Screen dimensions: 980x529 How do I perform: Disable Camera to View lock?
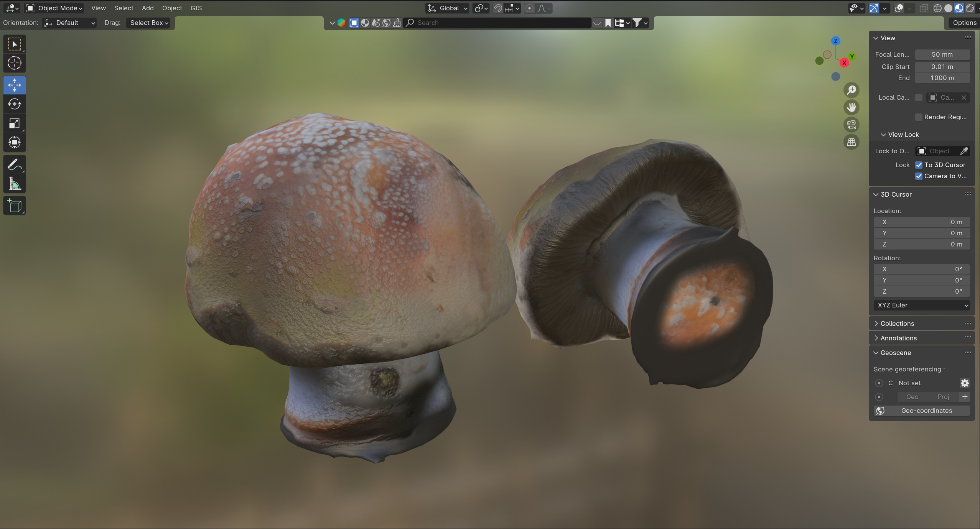(x=919, y=176)
